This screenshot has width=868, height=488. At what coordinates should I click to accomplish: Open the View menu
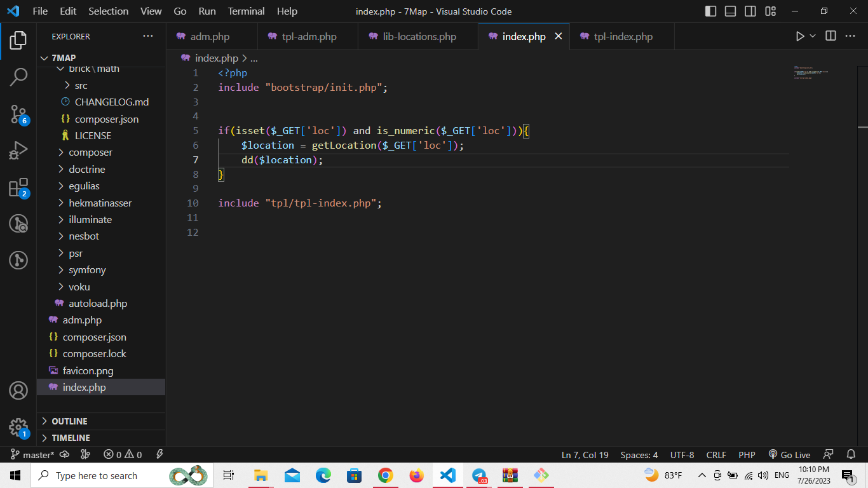click(151, 11)
